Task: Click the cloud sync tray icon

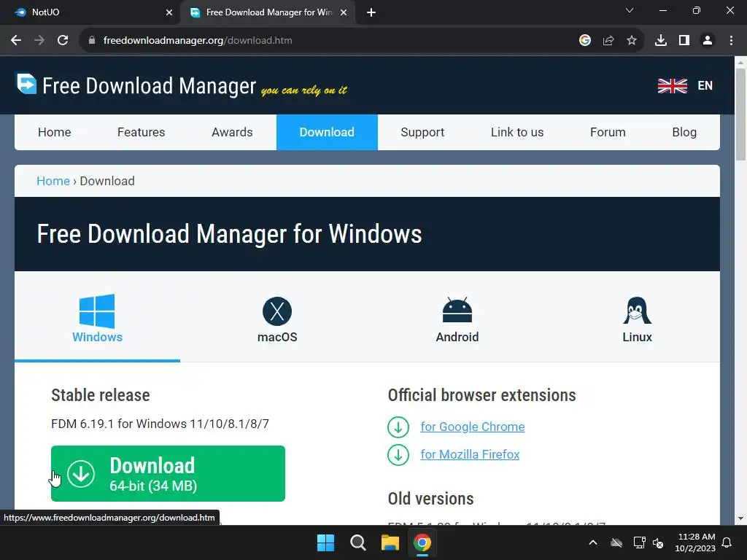Action: (616, 542)
